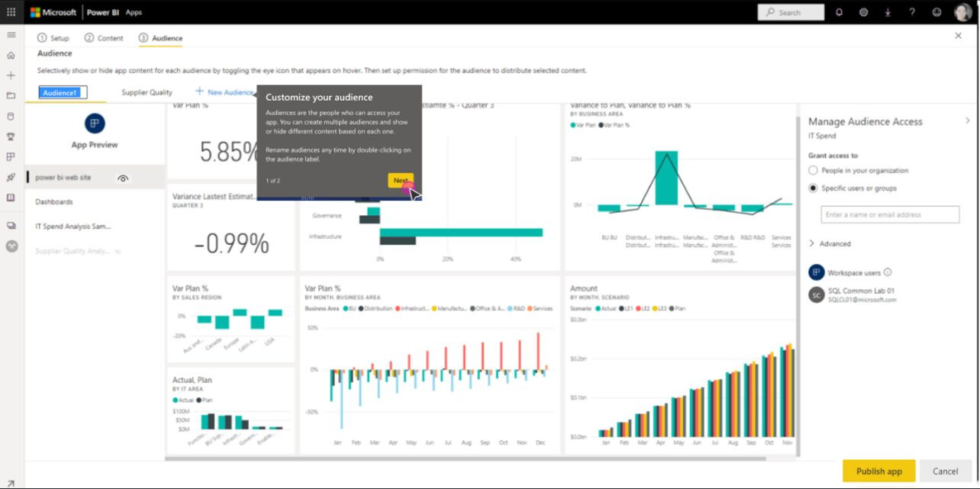Click the download icon in header
Viewport: 980px width, 489px height.
[888, 12]
